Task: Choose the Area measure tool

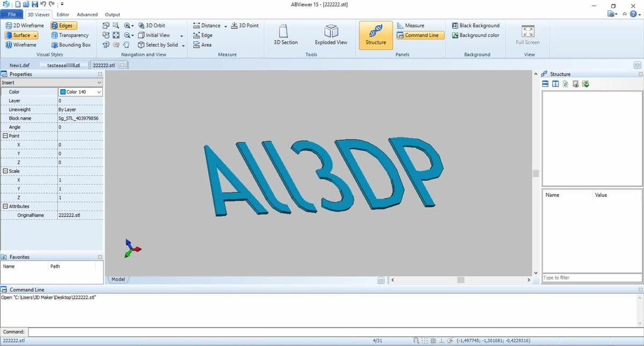Action: (202, 45)
